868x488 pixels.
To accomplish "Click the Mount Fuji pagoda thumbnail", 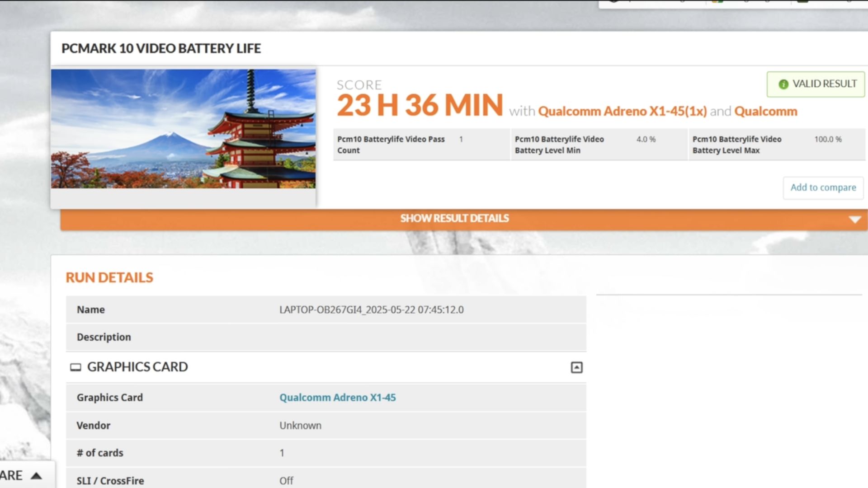I will click(183, 129).
